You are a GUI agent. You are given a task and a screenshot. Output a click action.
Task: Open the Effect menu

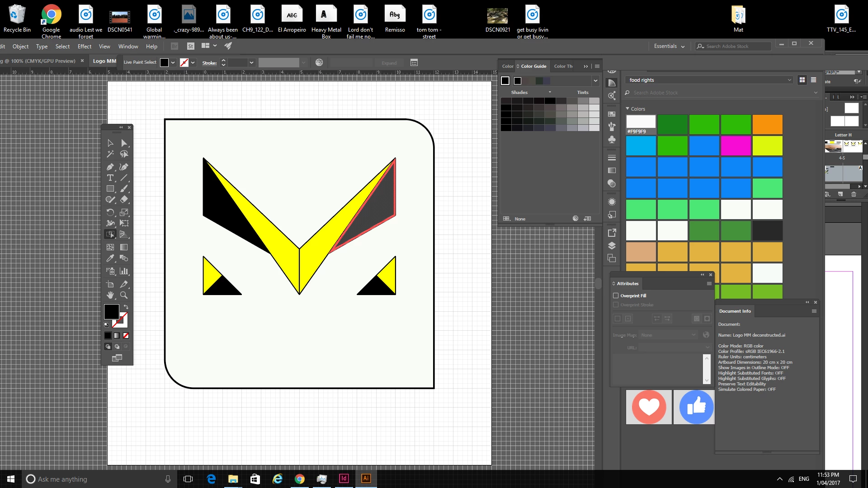[x=85, y=46]
